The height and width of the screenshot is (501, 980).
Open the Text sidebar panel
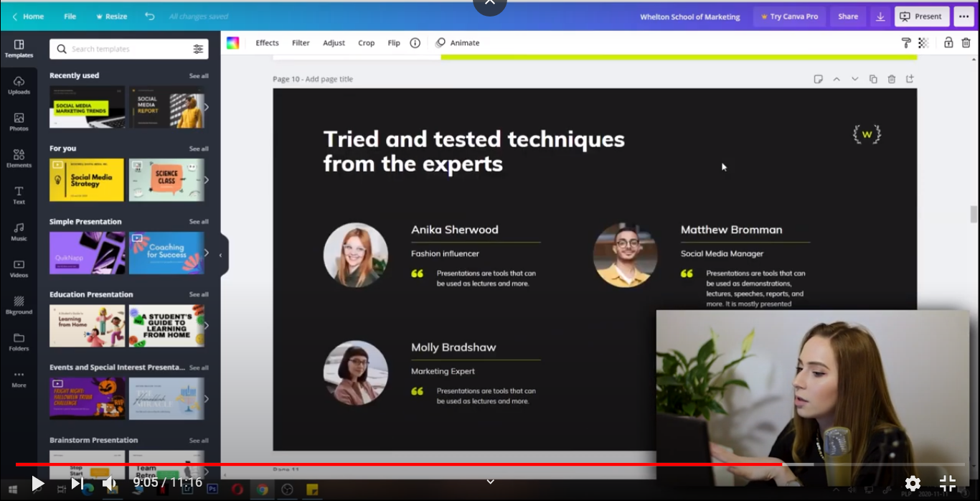pyautogui.click(x=19, y=195)
